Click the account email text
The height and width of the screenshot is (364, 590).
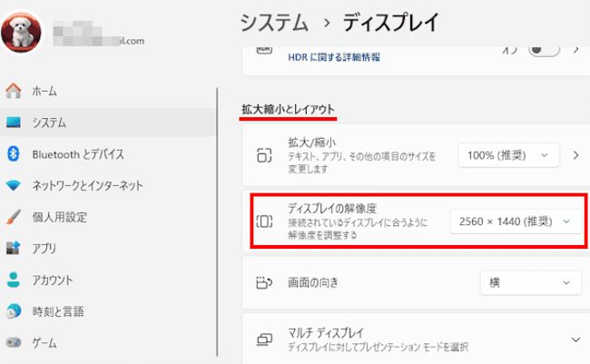pos(99,34)
